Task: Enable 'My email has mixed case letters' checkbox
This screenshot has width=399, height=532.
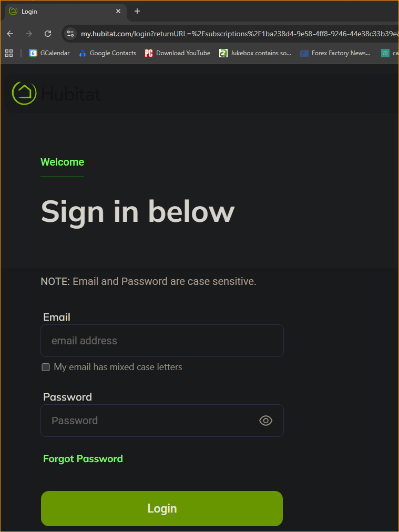Action: coord(46,367)
